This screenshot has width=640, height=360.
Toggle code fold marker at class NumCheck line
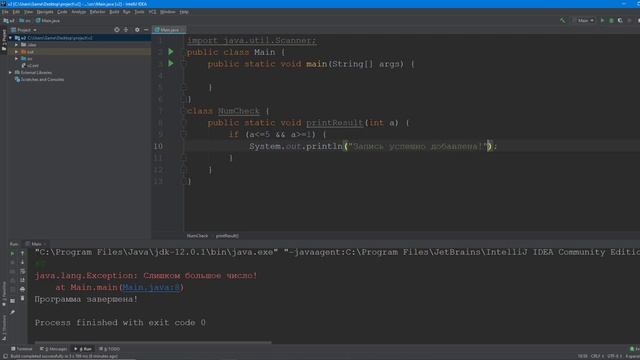tap(184, 111)
